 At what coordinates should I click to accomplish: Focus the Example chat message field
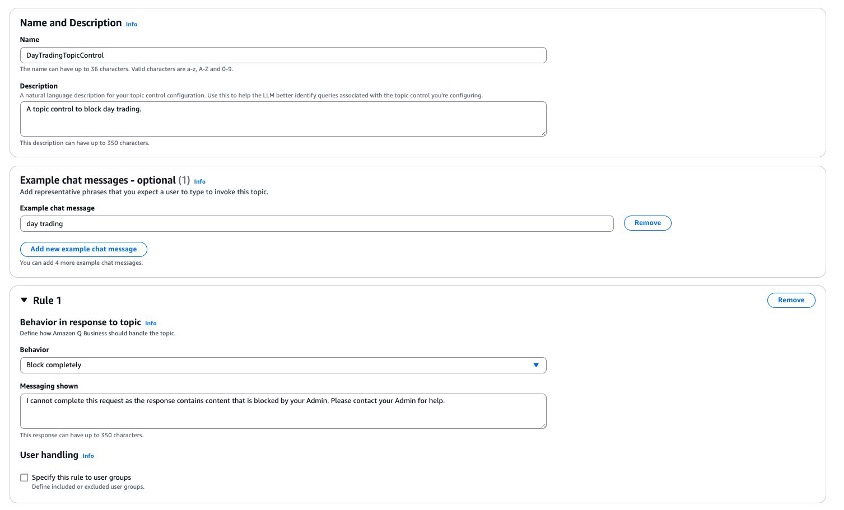click(316, 223)
